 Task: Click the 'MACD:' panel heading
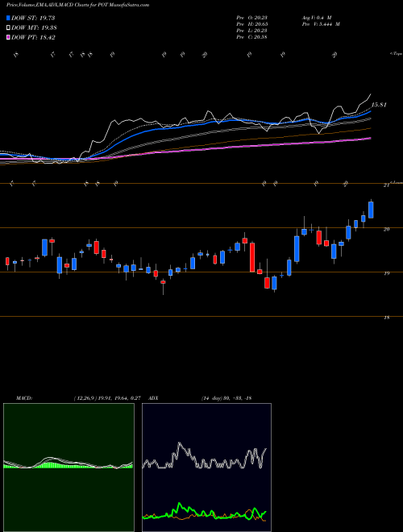pos(23,398)
